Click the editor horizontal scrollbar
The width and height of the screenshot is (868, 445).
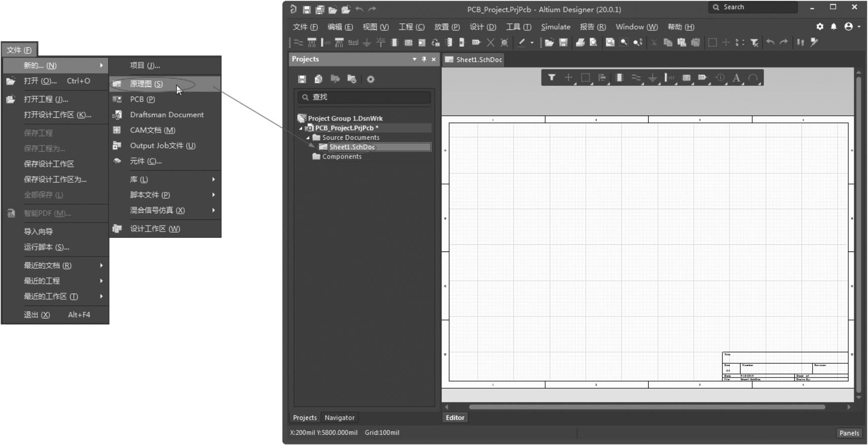click(647, 407)
